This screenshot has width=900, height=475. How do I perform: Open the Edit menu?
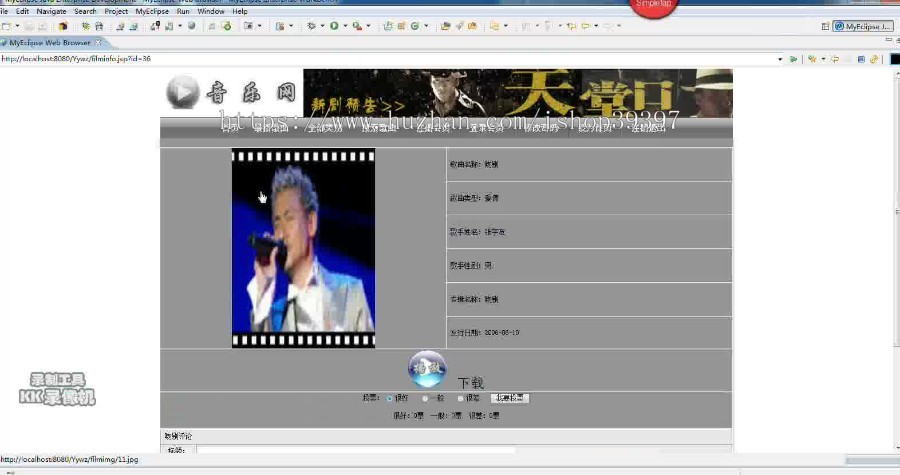point(22,11)
